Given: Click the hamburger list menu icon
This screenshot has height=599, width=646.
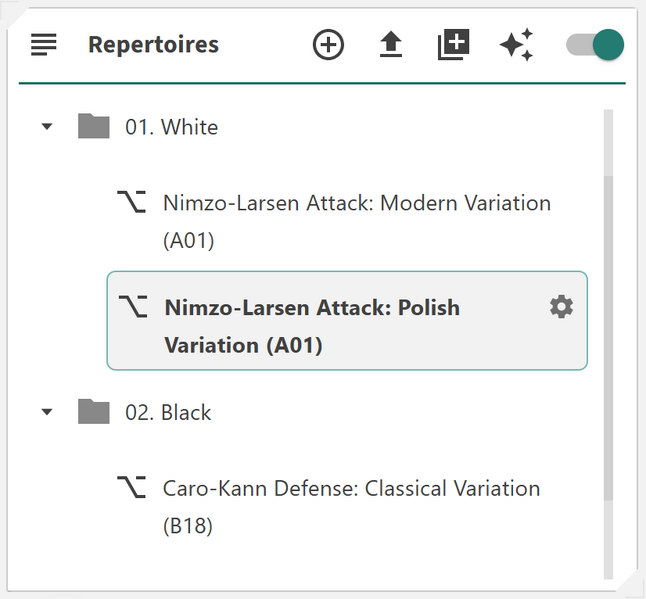Looking at the screenshot, I should (44, 45).
